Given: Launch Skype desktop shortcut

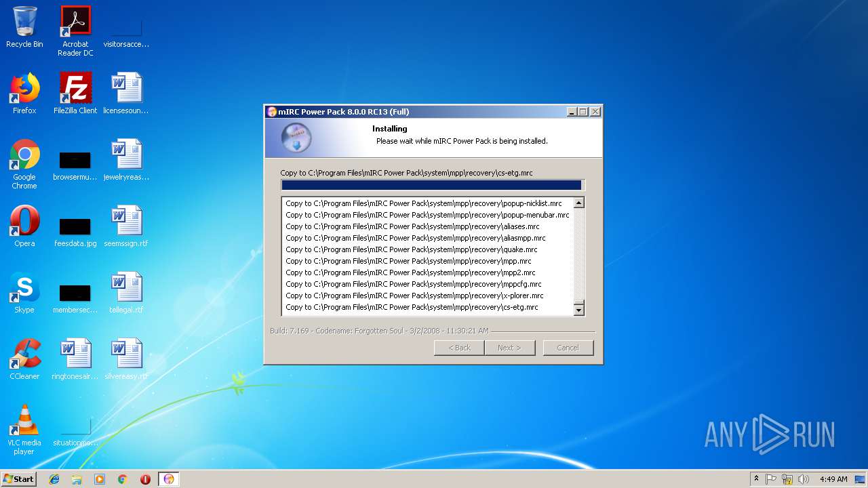Looking at the screenshot, I should 24,293.
